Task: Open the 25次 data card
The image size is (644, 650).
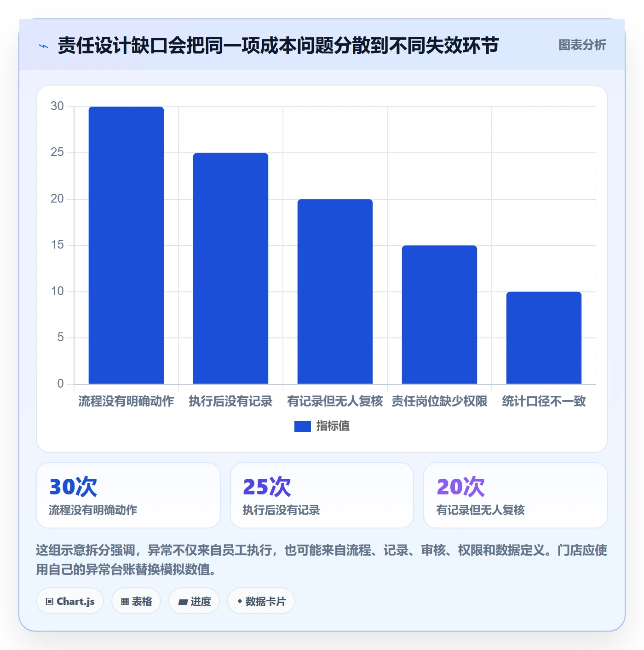Action: point(322,495)
